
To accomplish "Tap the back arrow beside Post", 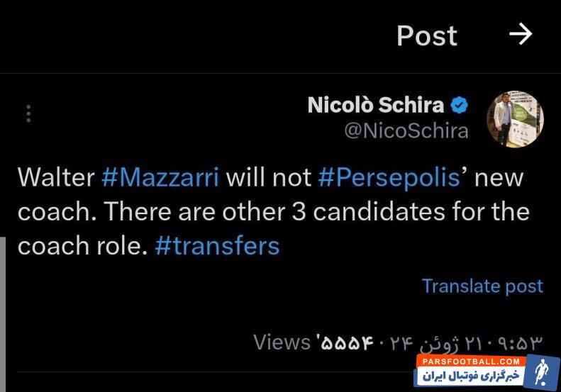I will pyautogui.click(x=521, y=34).
